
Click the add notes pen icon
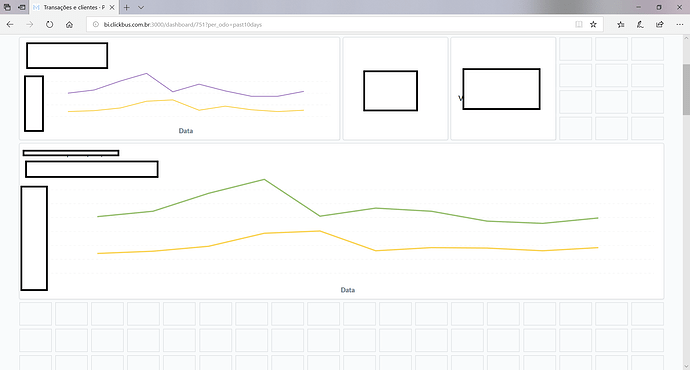click(x=640, y=25)
